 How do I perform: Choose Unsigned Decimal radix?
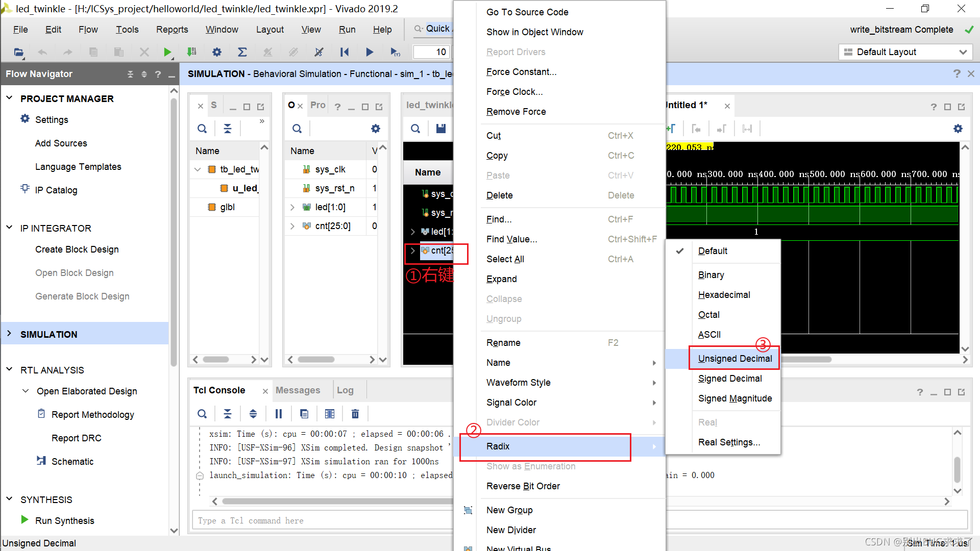click(x=734, y=359)
